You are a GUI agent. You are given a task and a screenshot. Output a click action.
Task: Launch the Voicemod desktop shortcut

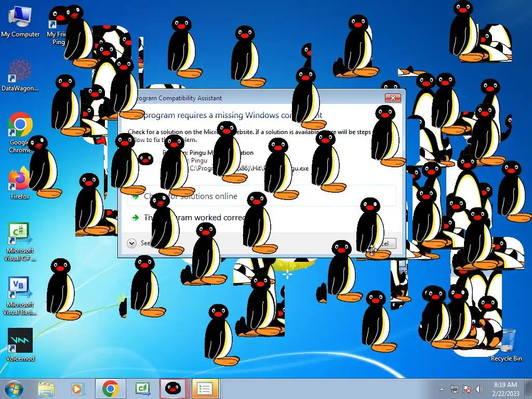[x=20, y=344]
